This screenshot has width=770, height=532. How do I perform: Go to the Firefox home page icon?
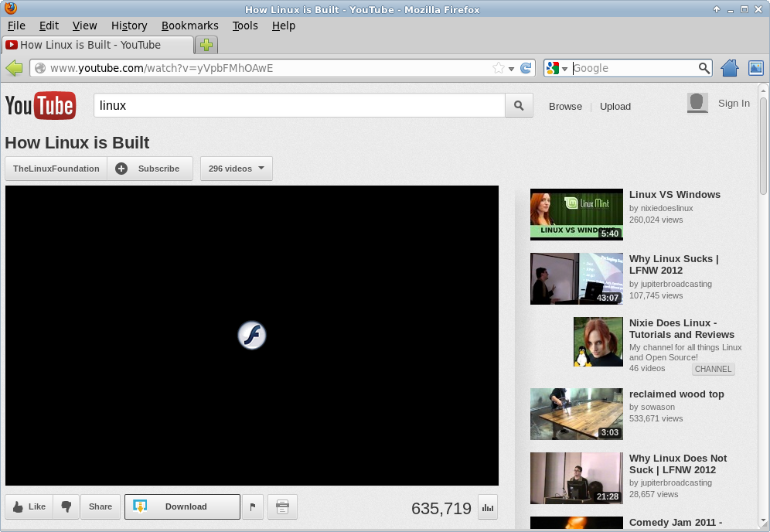point(730,68)
